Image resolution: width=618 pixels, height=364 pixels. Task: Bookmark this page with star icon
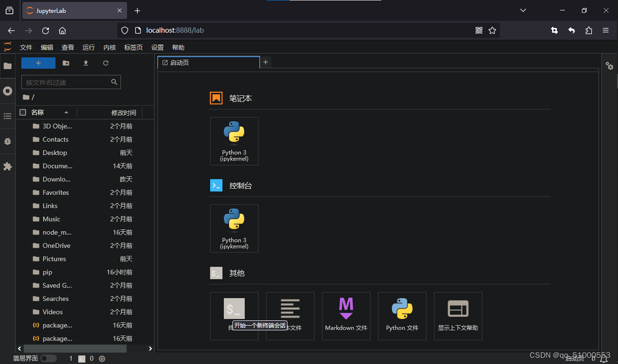point(492,30)
